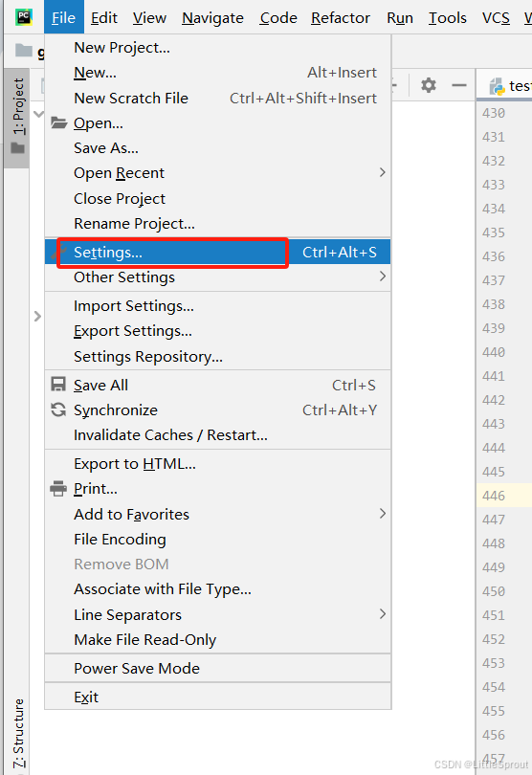This screenshot has height=775, width=532.
Task: Choose Import Settings...
Action: coord(217,306)
